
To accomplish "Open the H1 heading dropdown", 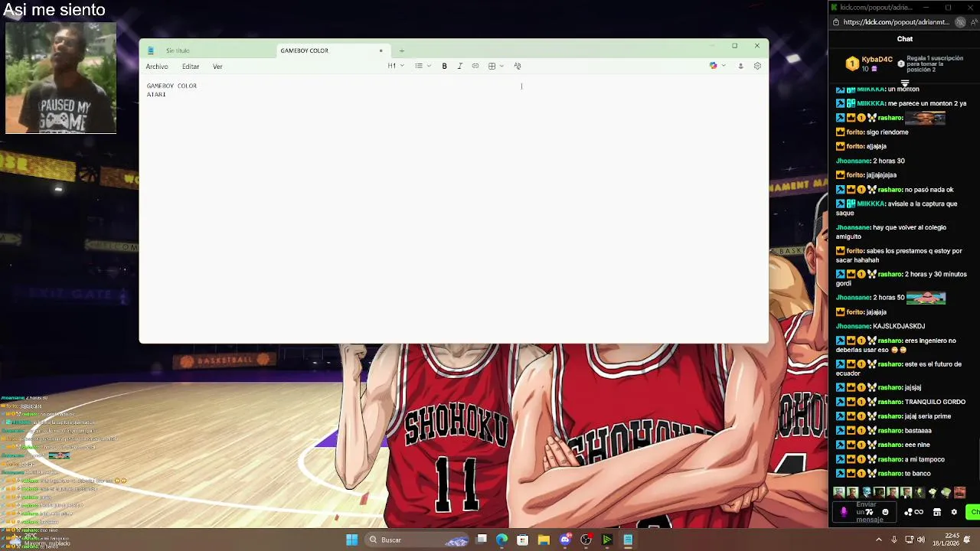I will tap(394, 66).
